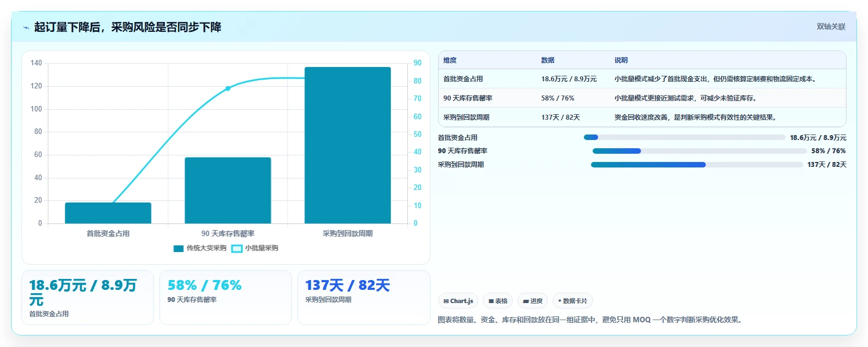Image resolution: width=868 pixels, height=347 pixels.
Task: Open the 58% / 76% data card
Action: point(225,298)
